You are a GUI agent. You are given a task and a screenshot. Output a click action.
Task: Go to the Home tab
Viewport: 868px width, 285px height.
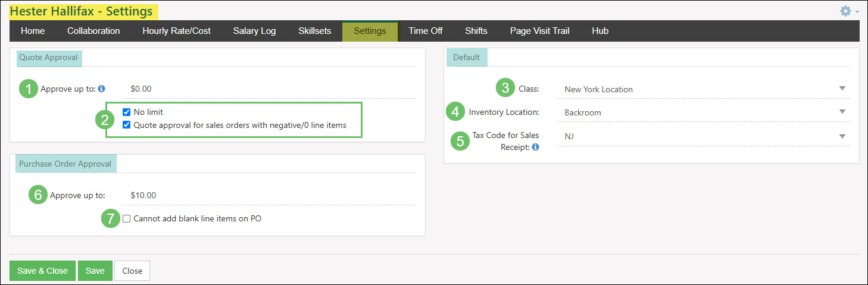[x=33, y=31]
